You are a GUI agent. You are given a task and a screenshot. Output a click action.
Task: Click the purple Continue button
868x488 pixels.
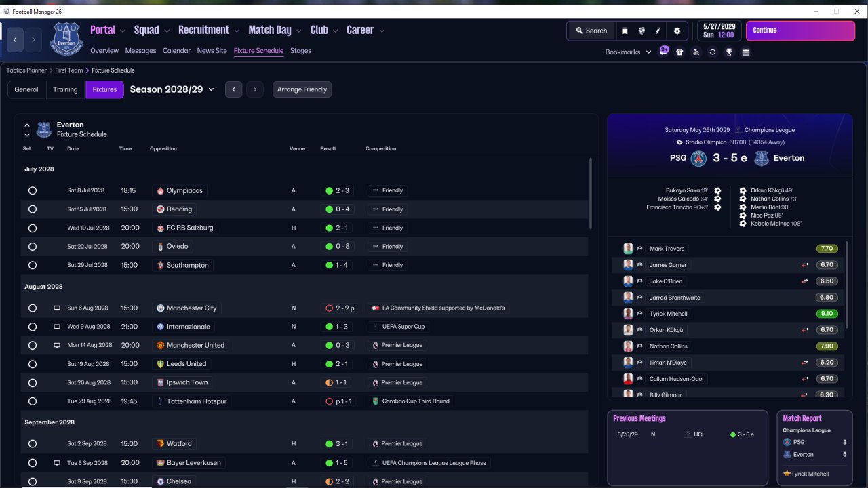tap(800, 30)
